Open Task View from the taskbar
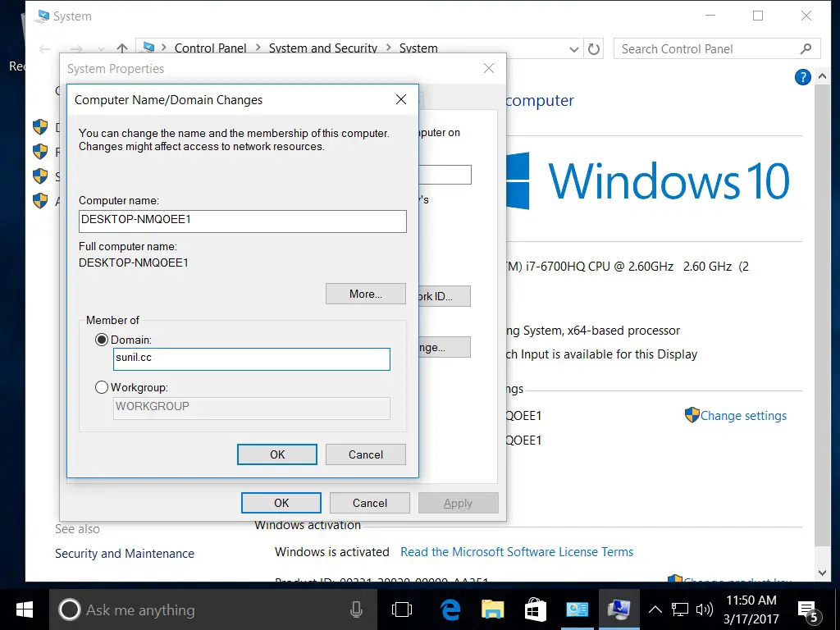This screenshot has height=630, width=840. click(402, 609)
